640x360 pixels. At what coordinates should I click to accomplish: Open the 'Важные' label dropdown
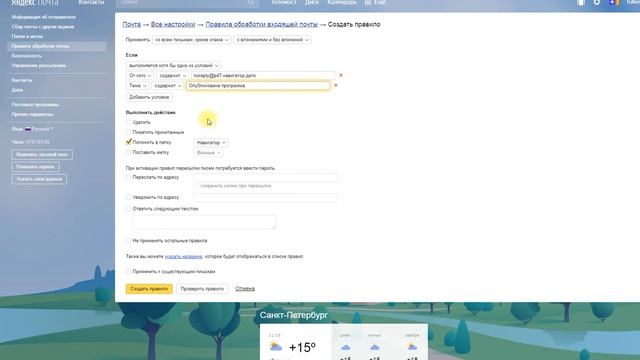point(208,153)
